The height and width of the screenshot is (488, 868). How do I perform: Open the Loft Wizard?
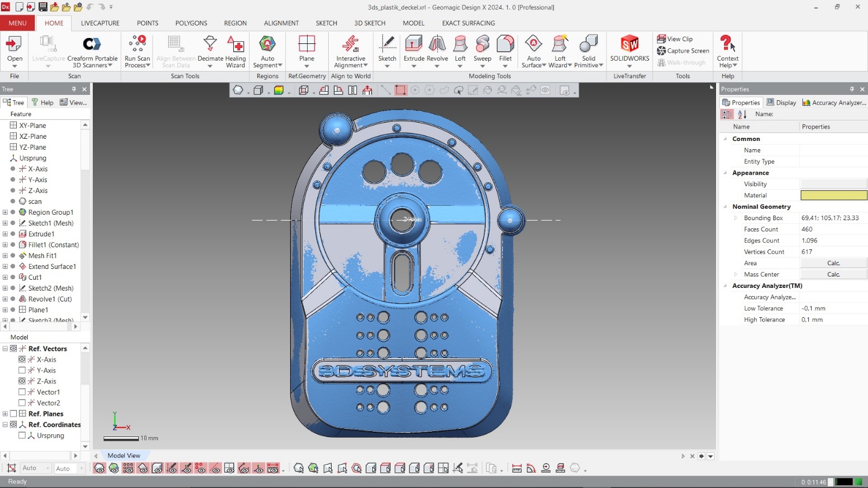(560, 52)
